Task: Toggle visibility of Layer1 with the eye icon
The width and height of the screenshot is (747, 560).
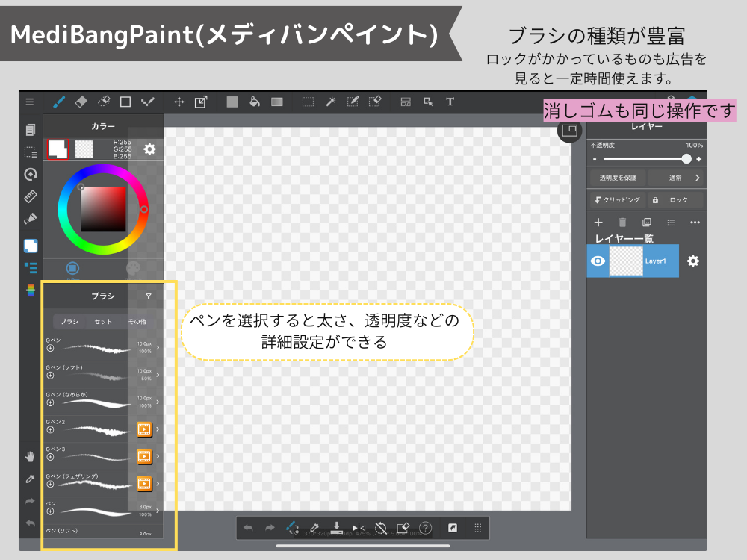Action: [x=598, y=261]
